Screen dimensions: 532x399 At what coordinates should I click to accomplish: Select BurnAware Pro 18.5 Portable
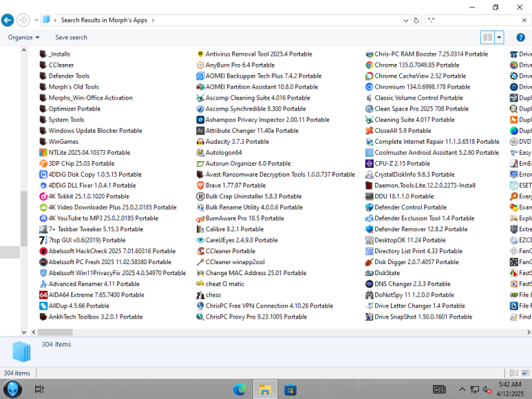tap(244, 218)
